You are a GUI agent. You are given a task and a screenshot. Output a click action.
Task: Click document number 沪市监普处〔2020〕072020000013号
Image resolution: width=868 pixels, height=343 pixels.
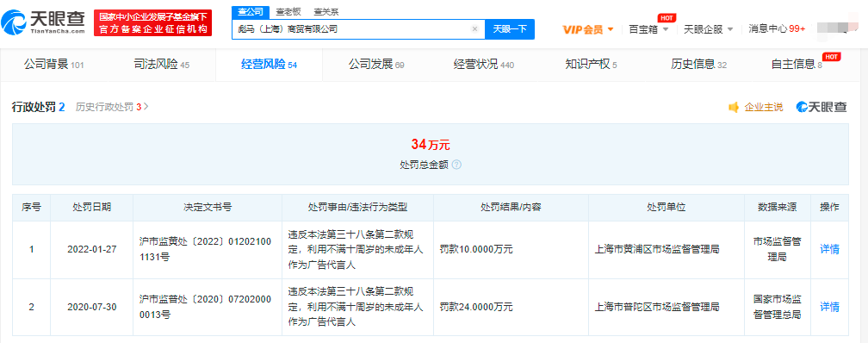tap(206, 307)
